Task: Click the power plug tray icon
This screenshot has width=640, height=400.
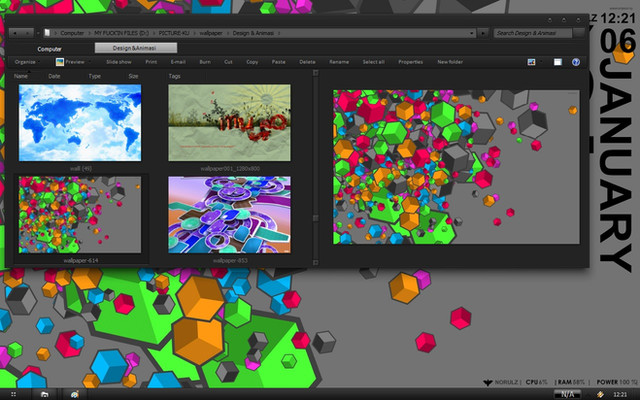Action: 600,394
